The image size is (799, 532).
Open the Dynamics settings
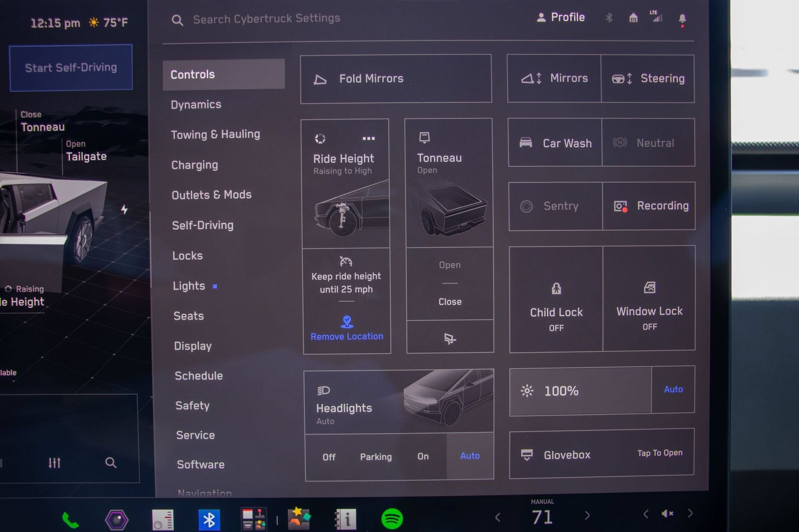(x=196, y=105)
